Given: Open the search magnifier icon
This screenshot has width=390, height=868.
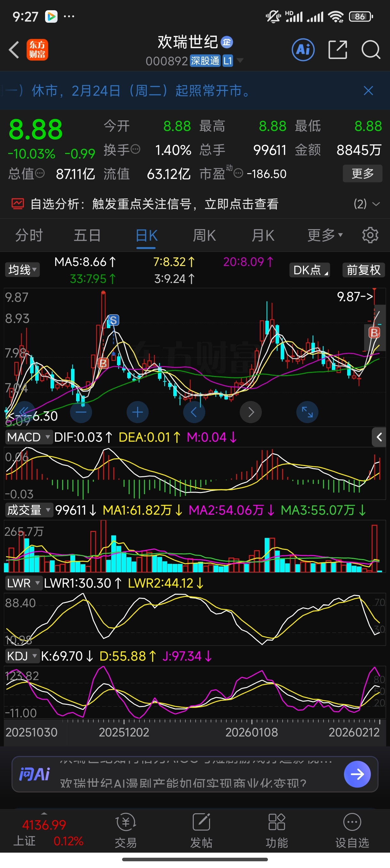Looking at the screenshot, I should pyautogui.click(x=370, y=50).
